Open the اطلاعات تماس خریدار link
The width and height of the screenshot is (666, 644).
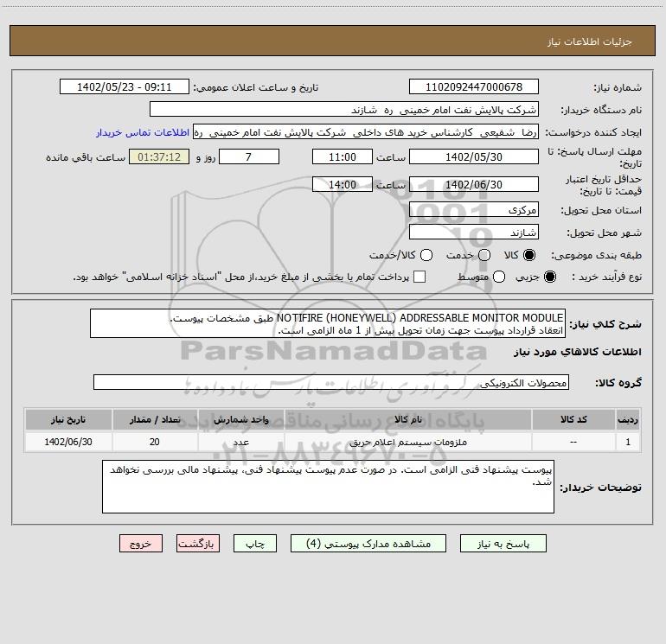click(143, 132)
